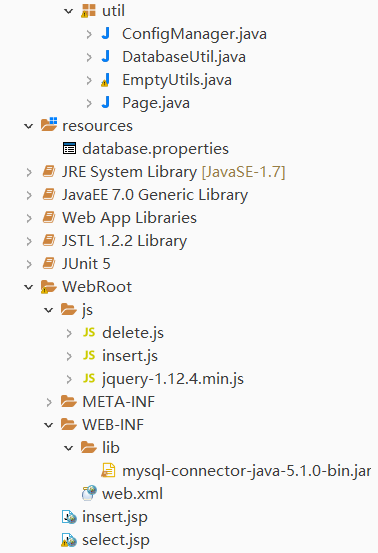
Task: Collapse the lib folder
Action: tap(68, 448)
